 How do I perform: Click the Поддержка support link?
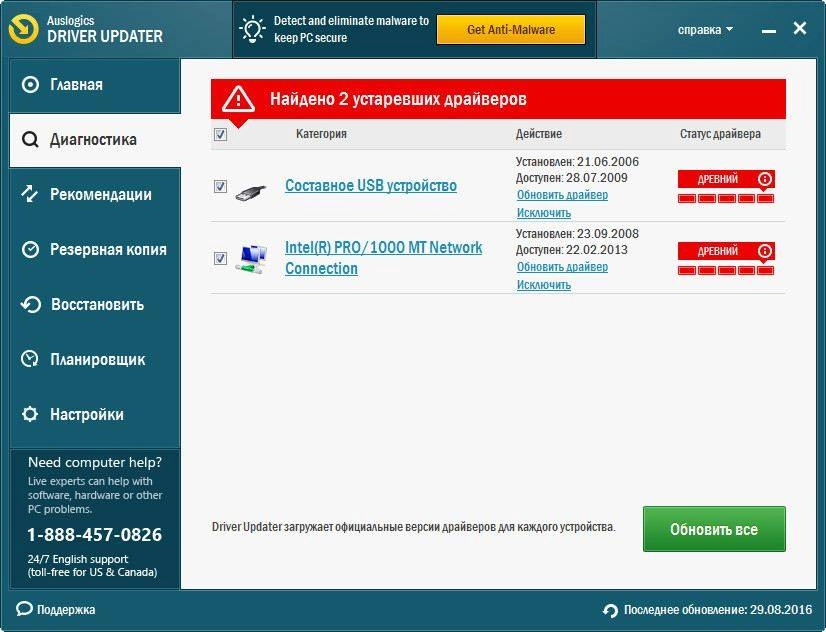point(66,610)
